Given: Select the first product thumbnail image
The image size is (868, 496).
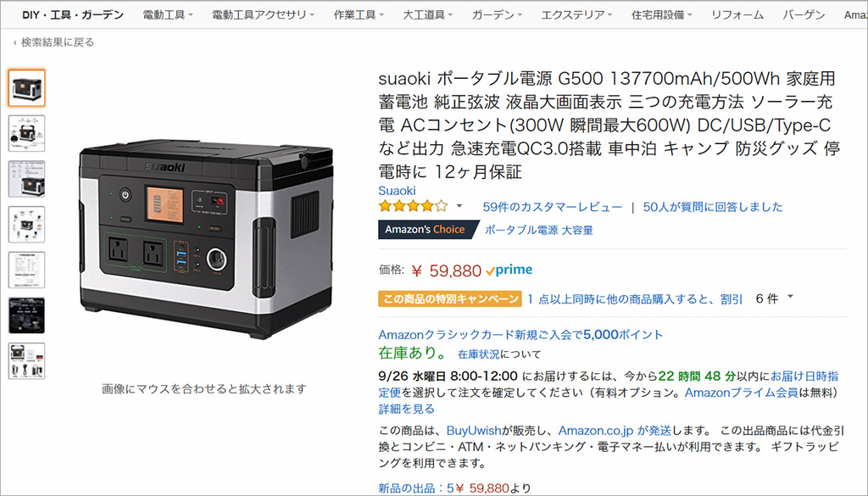Looking at the screenshot, I should coord(26,88).
